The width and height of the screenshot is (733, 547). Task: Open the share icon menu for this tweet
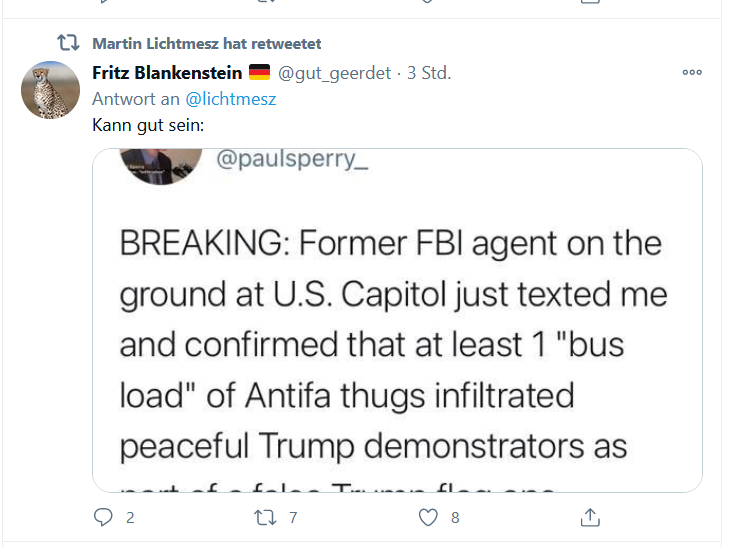pyautogui.click(x=590, y=517)
